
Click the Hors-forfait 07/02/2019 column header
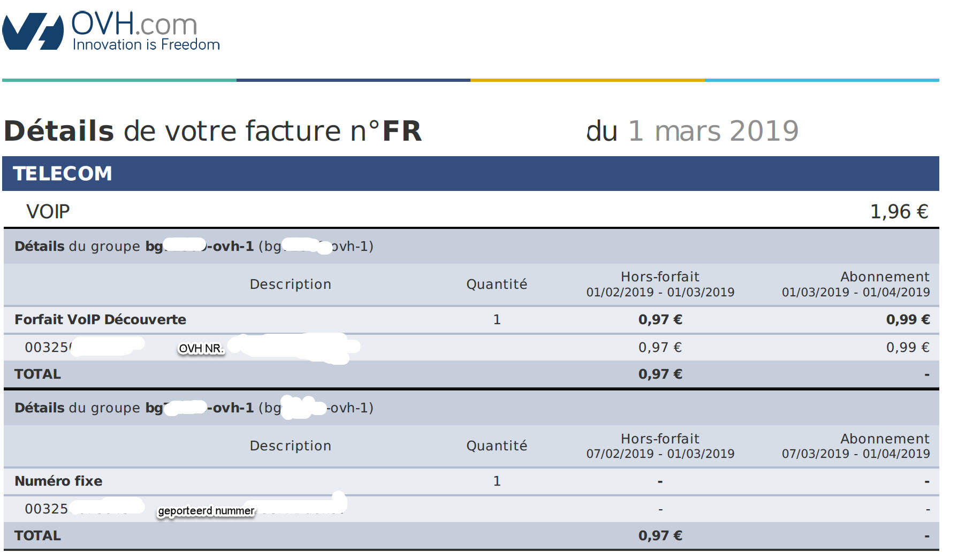[660, 446]
